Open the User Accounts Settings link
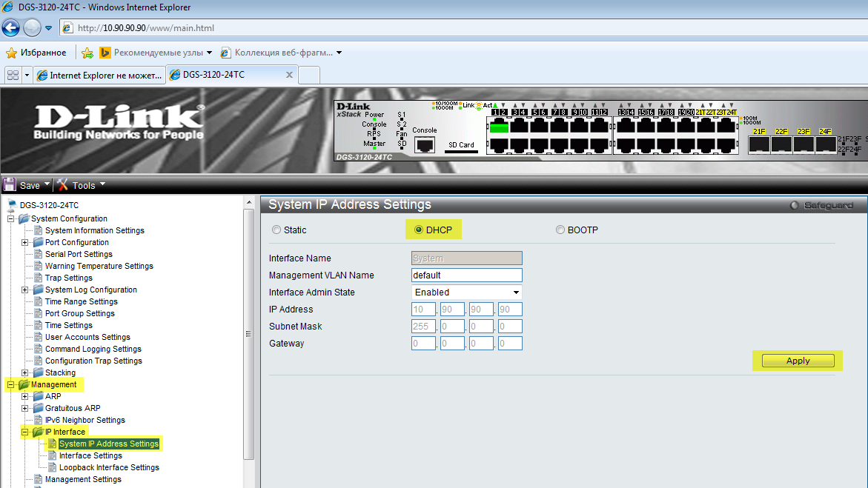 click(x=87, y=337)
